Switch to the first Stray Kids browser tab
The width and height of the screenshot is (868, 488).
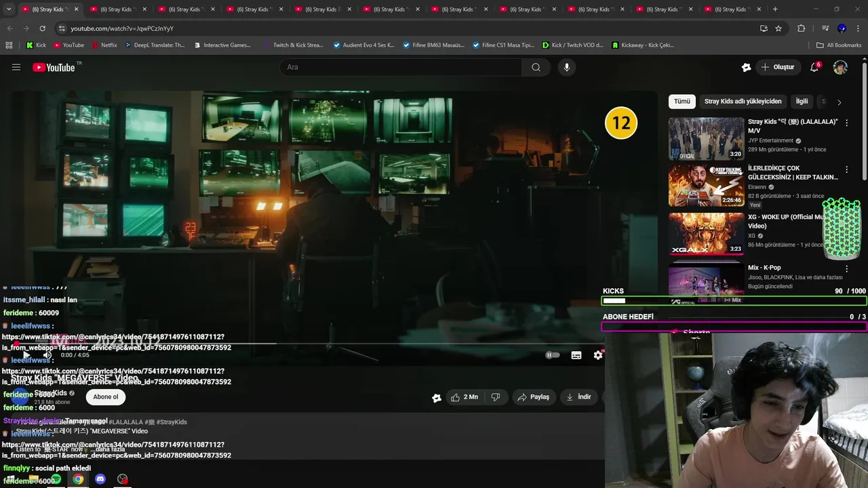pyautogui.click(x=49, y=9)
